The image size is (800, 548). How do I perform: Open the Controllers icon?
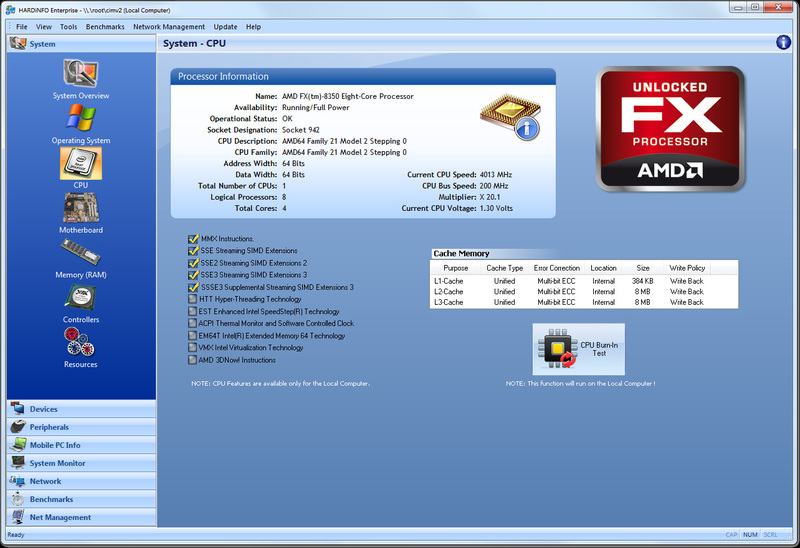click(81, 297)
